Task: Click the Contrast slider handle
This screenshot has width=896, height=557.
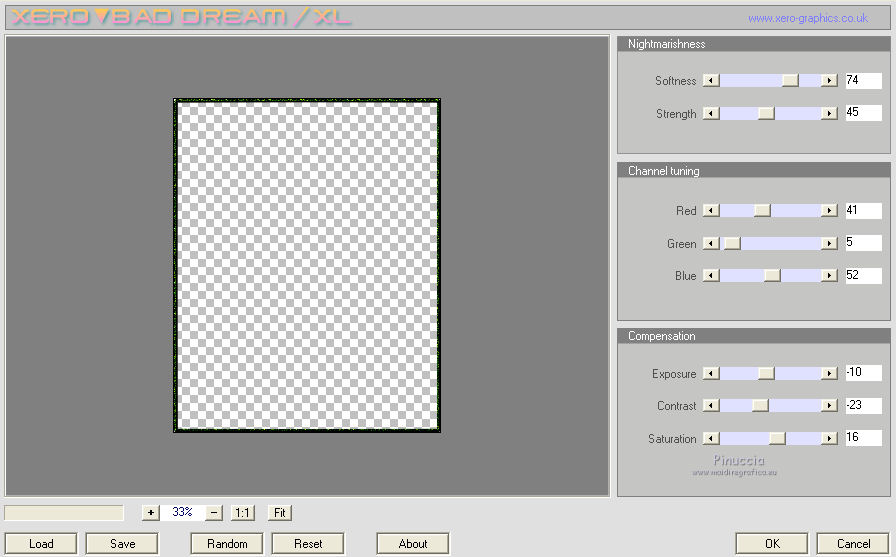Action: click(x=761, y=406)
